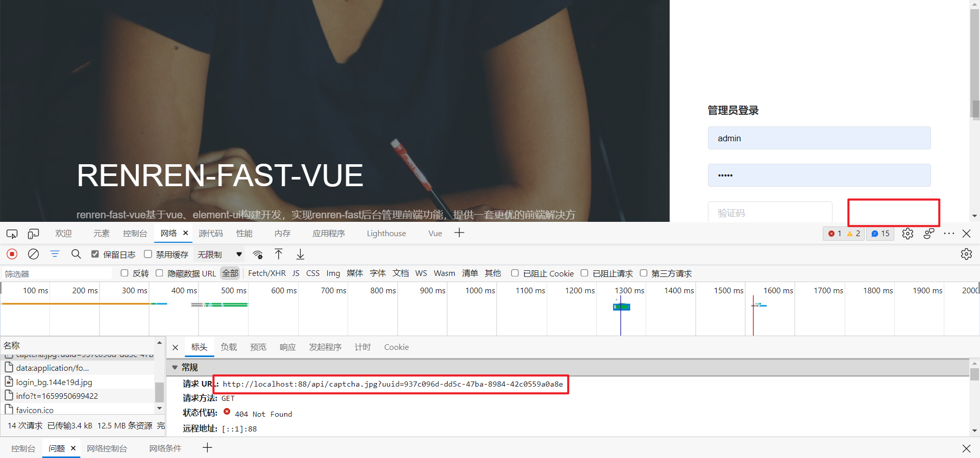Open the 性能 tab
The image size is (980, 458).
click(244, 234)
